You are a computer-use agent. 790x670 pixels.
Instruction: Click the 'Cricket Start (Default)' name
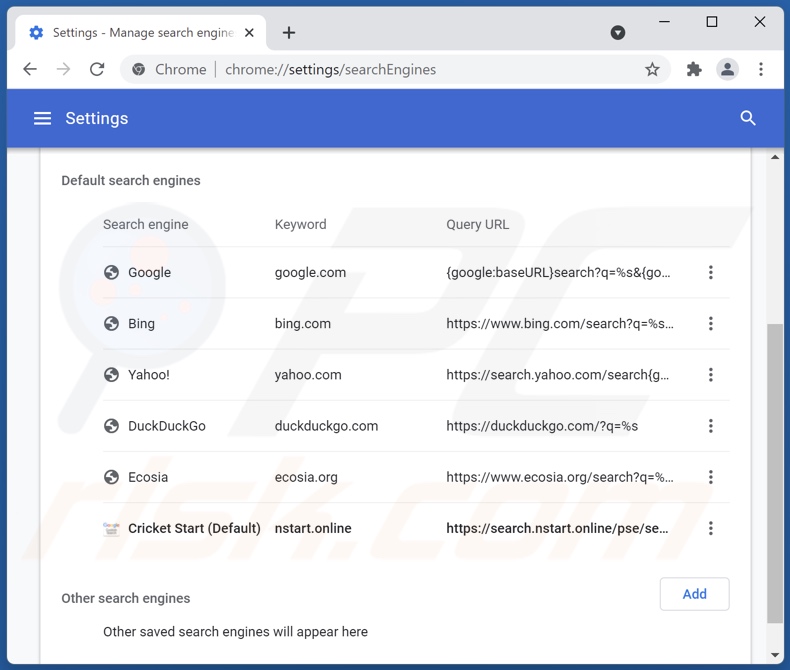coord(194,528)
